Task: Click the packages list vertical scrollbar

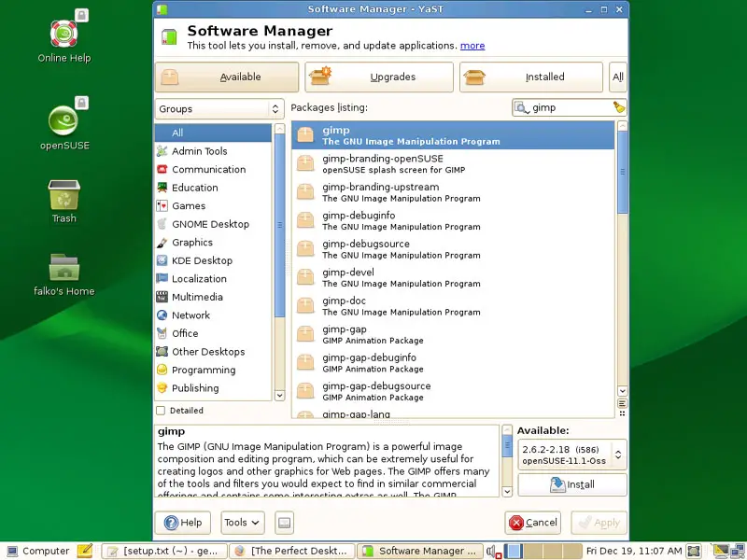Action: pos(622,259)
